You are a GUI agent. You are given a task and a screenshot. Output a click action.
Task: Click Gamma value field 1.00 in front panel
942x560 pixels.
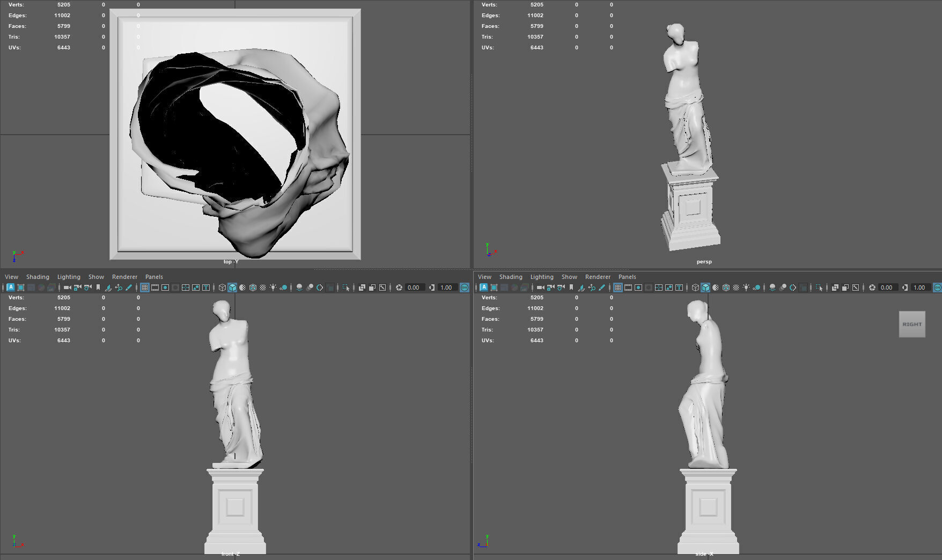coord(448,288)
